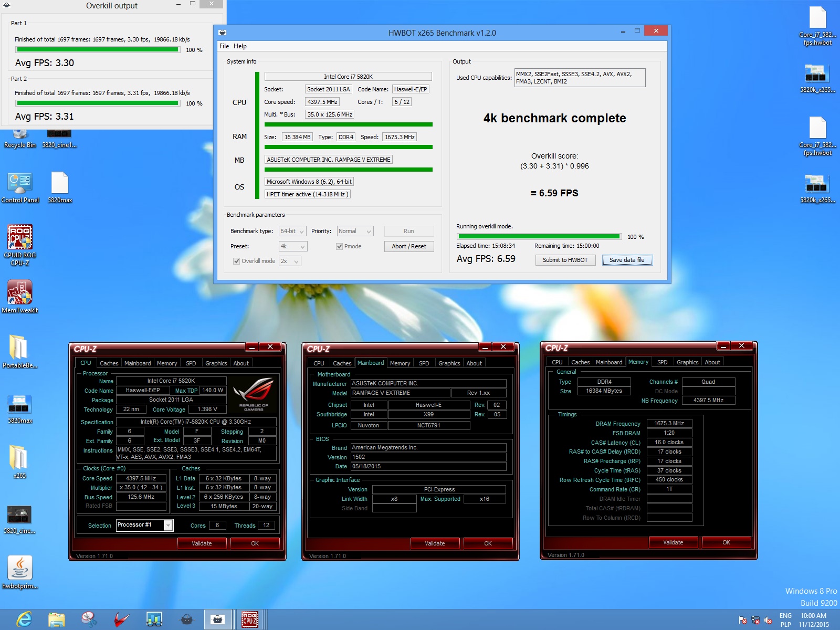The image size is (840, 630).
Task: Open Internet Explorer from the taskbar
Action: (x=24, y=619)
